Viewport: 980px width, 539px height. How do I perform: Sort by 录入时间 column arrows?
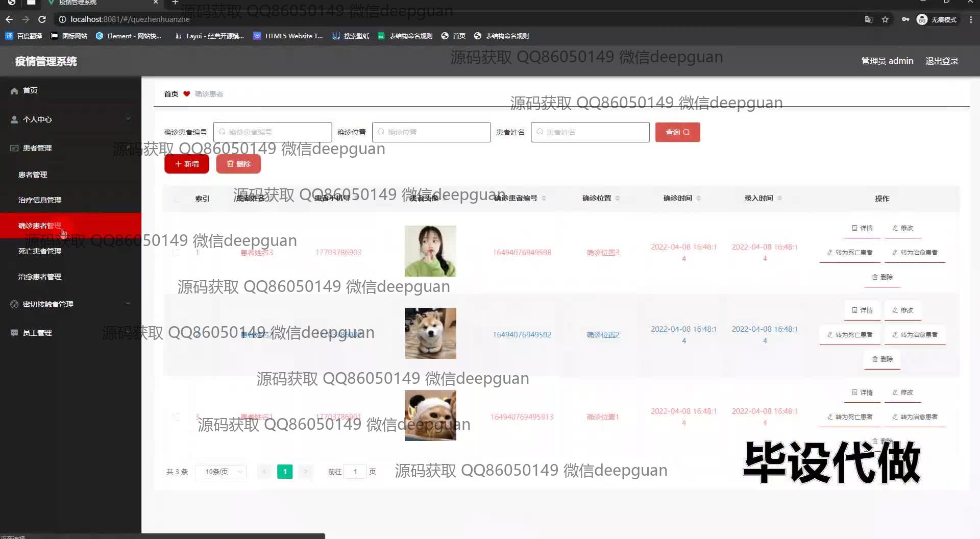779,198
